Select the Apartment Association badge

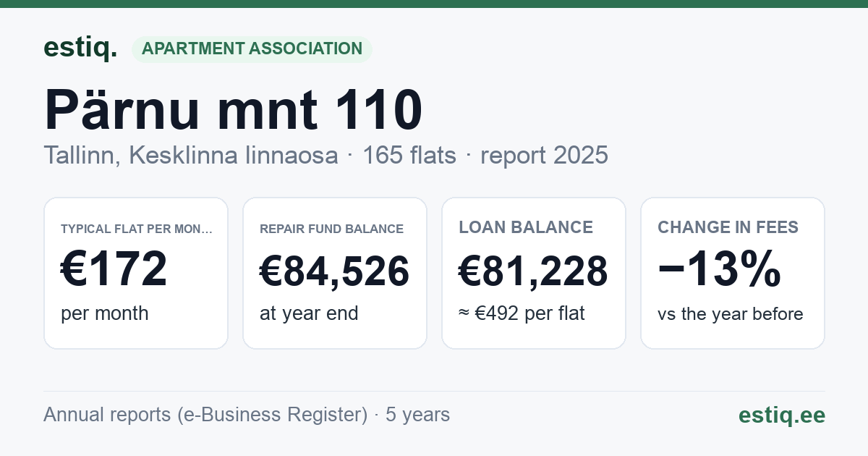tap(252, 48)
